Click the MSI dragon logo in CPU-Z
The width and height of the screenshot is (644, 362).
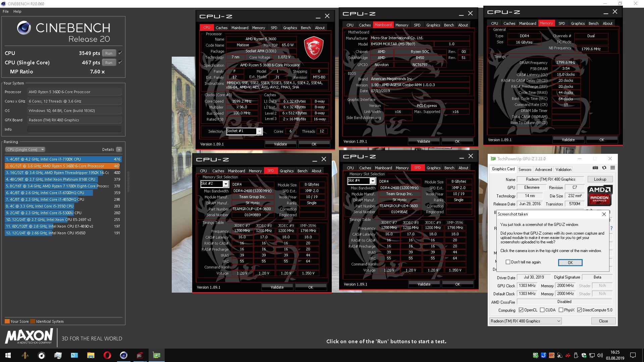(x=314, y=48)
